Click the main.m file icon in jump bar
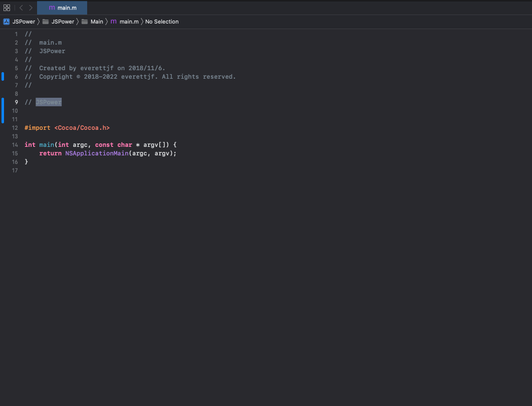This screenshot has width=532, height=406. pos(113,22)
